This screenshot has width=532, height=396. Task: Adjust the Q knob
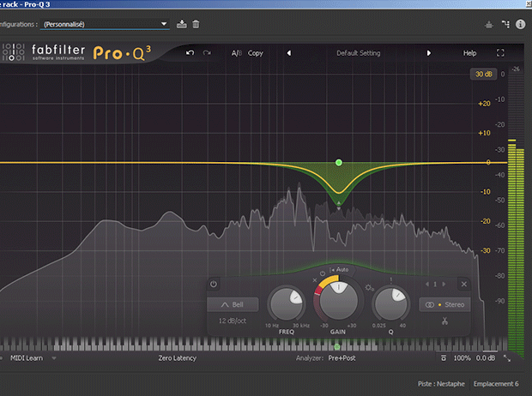391,303
